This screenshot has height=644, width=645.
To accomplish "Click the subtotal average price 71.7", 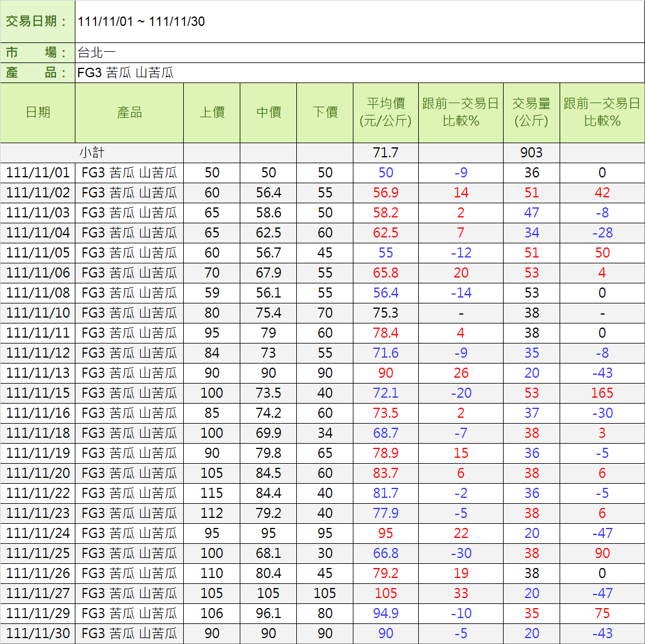I will [x=385, y=153].
